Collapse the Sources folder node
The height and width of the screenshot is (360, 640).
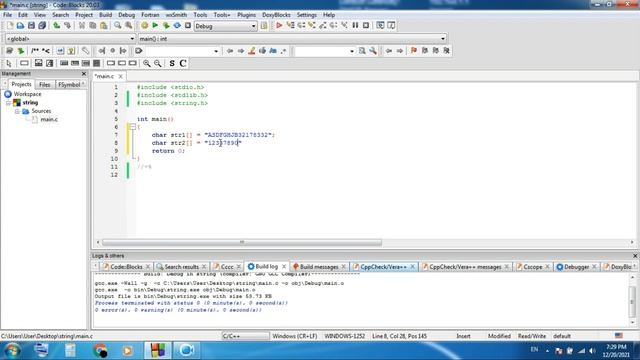[17, 111]
